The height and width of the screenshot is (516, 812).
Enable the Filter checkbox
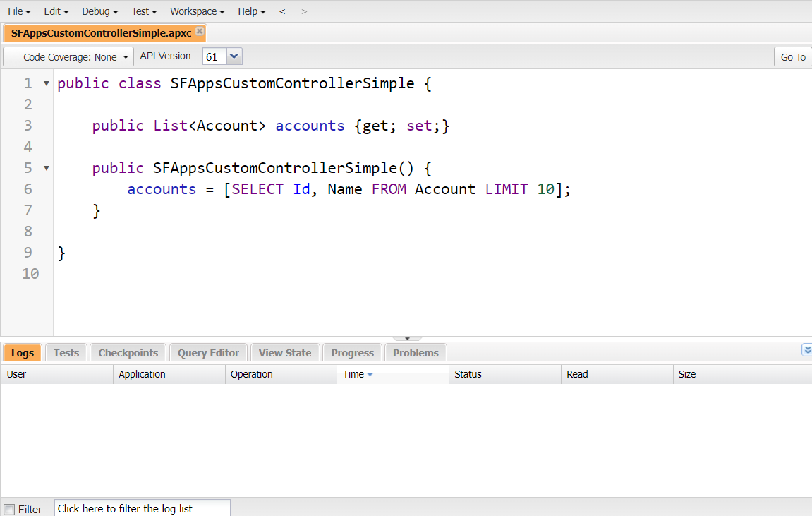[x=10, y=509]
